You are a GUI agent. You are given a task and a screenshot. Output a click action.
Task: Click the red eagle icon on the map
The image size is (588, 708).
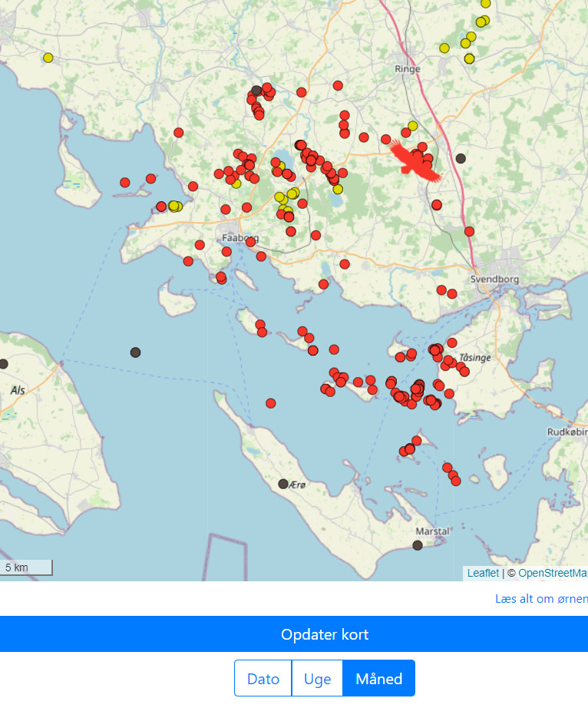pyautogui.click(x=414, y=162)
